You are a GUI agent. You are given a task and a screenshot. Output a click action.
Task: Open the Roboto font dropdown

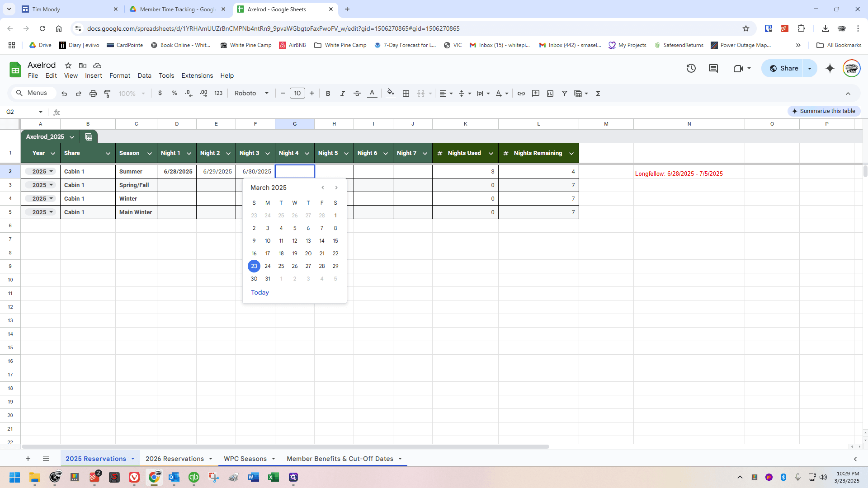point(251,94)
